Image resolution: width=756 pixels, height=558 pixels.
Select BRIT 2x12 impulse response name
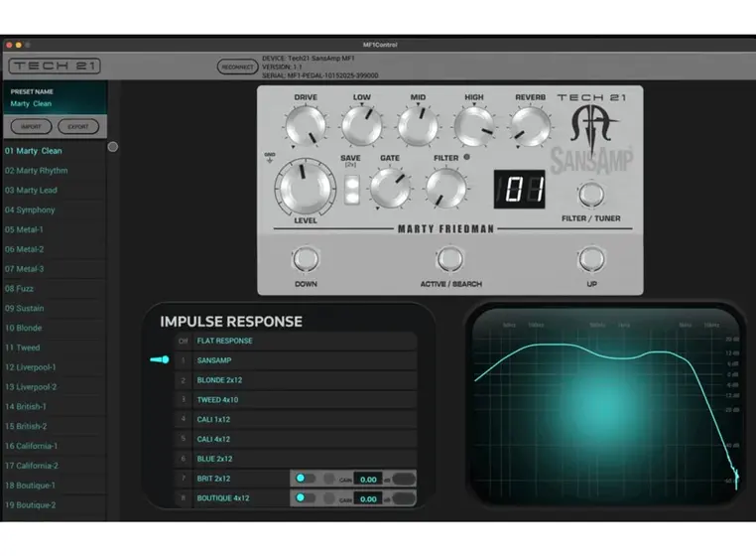click(x=213, y=479)
